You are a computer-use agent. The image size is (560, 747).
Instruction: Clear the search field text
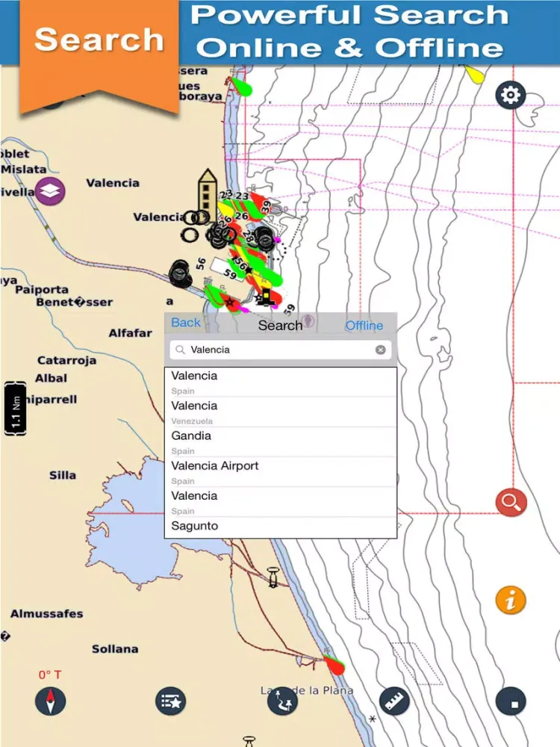(381, 350)
